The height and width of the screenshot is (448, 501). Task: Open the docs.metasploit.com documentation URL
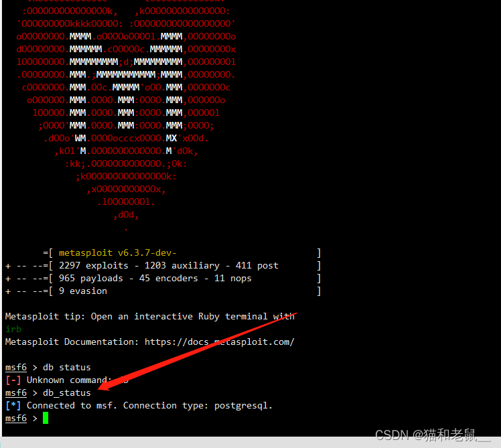coord(219,342)
